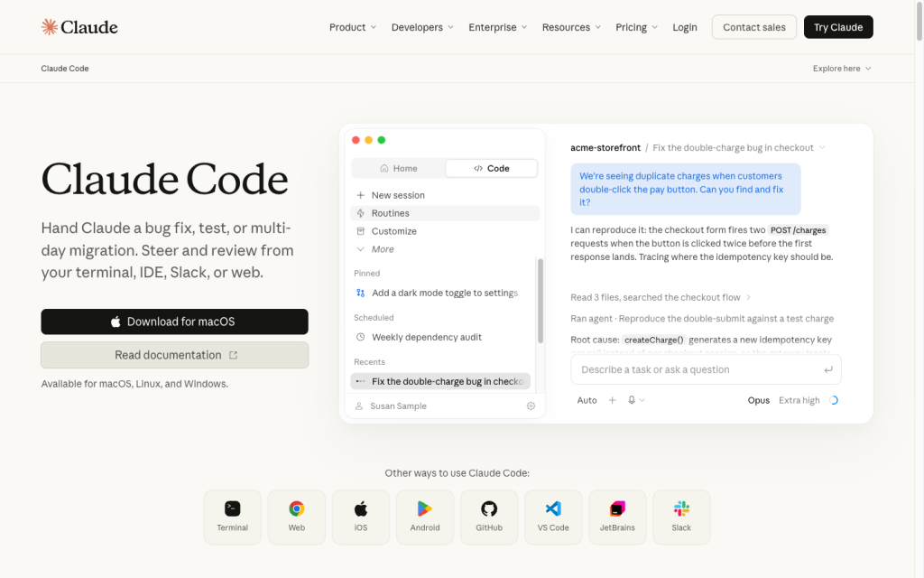Open the GitHub option card
The height and width of the screenshot is (578, 924).
(489, 517)
